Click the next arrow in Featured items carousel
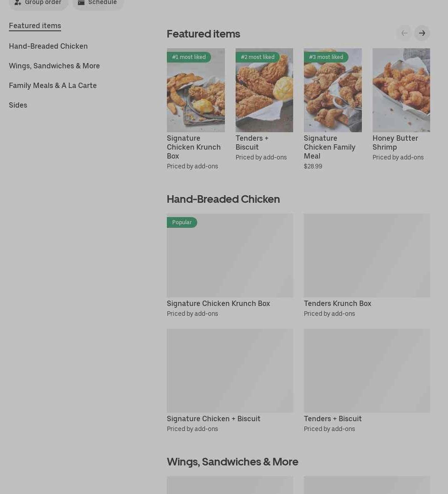 422,33
